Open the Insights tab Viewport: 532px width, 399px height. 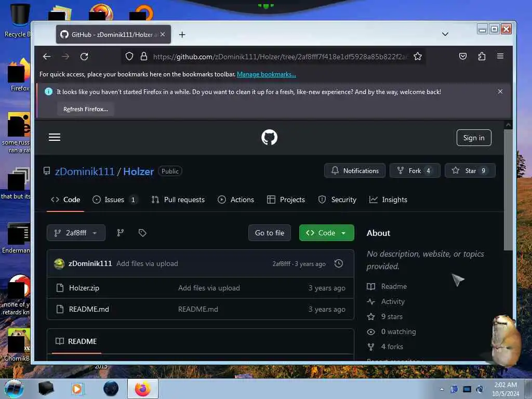[388, 200]
